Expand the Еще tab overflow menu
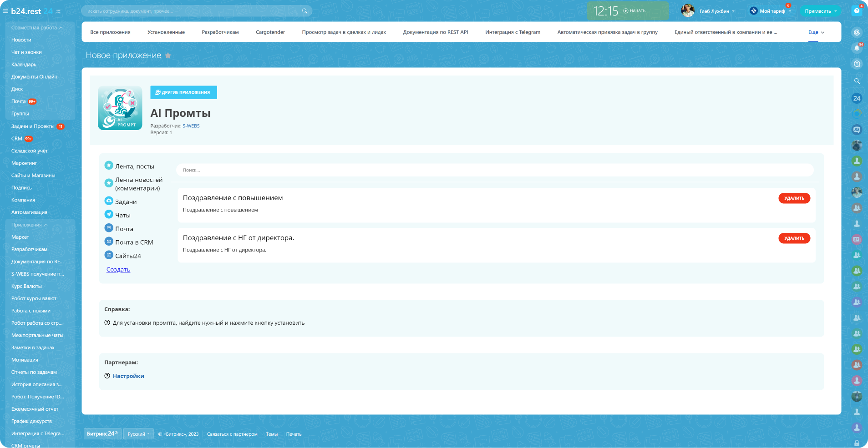 click(x=816, y=32)
